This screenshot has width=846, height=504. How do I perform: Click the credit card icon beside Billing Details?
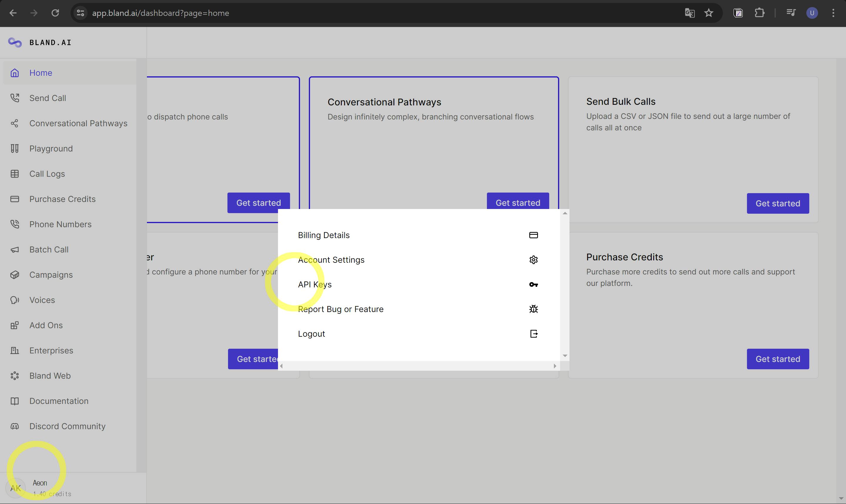click(533, 235)
